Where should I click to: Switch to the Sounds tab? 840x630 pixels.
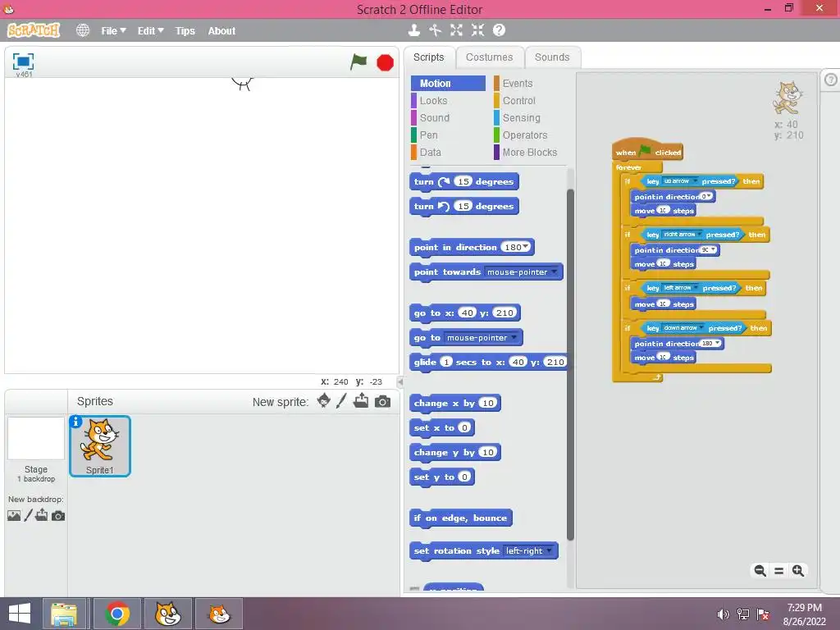pos(552,57)
